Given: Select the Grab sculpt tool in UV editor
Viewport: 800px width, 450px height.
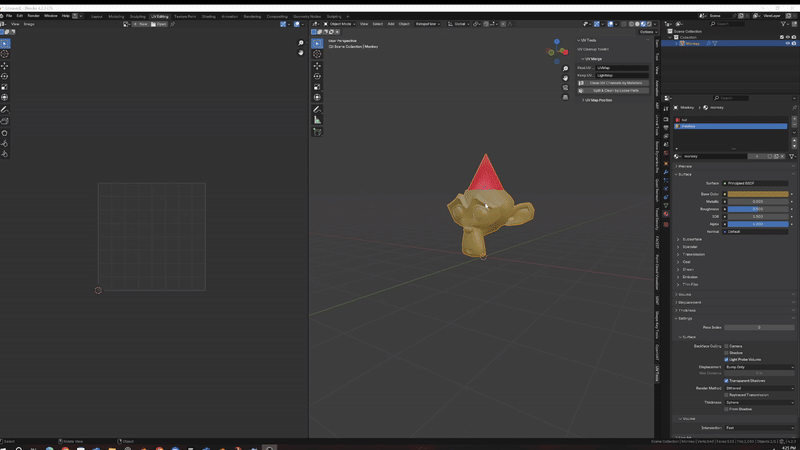Looking at the screenshot, I should tap(5, 133).
